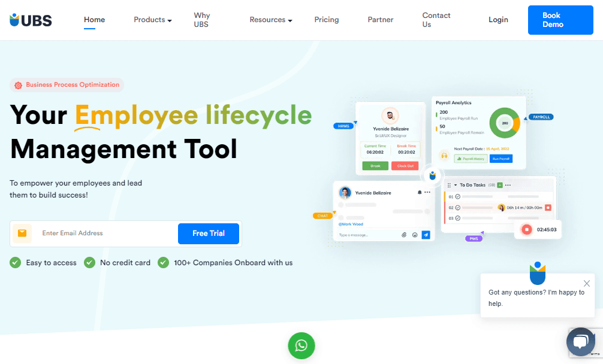Expand the Resources dropdown menu
603x364 pixels.
271,20
